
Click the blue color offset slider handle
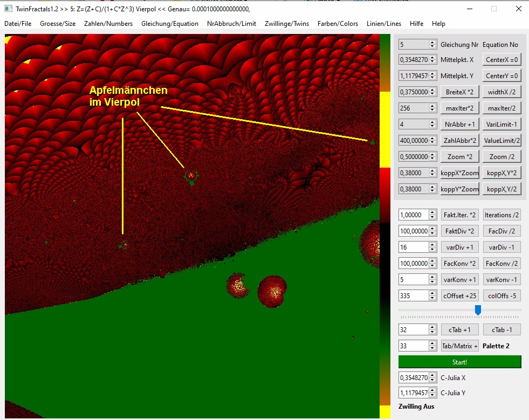pyautogui.click(x=478, y=309)
